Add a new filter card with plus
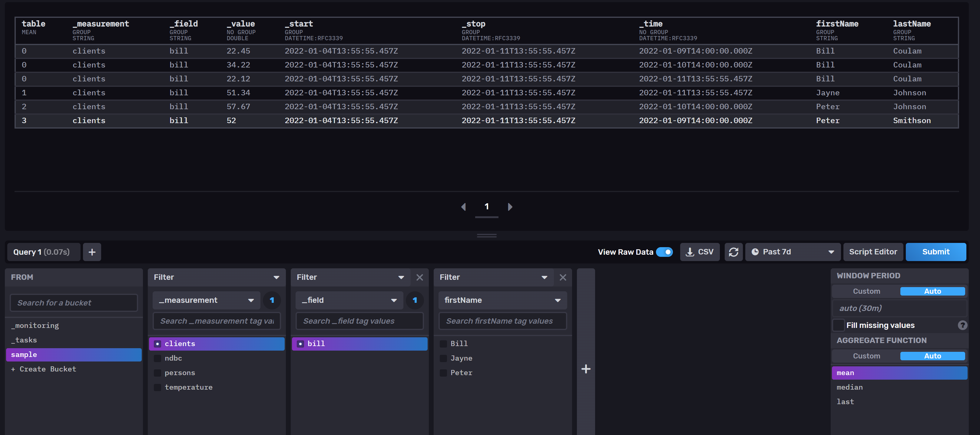This screenshot has height=435, width=980. click(585, 369)
